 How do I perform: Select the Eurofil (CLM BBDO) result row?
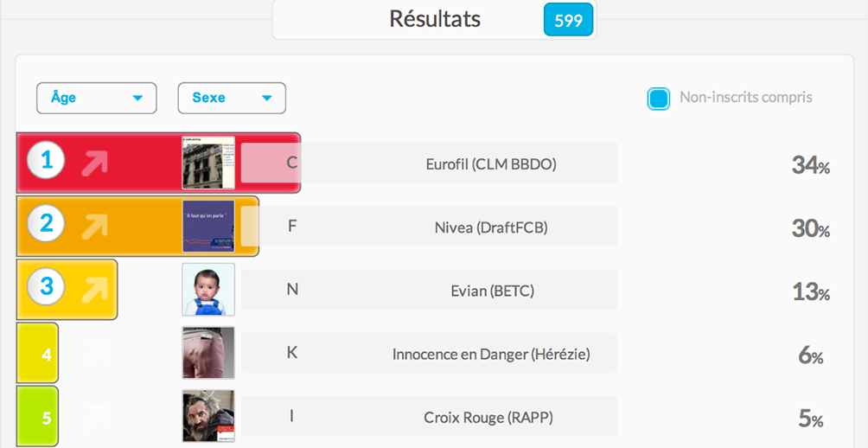point(429,163)
